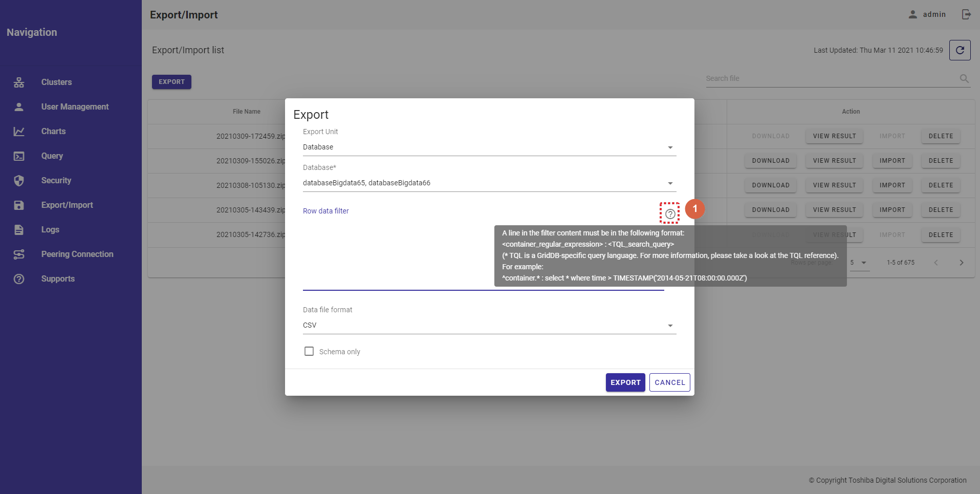Go to next page of the list
This screenshot has width=980, height=494.
pyautogui.click(x=962, y=263)
